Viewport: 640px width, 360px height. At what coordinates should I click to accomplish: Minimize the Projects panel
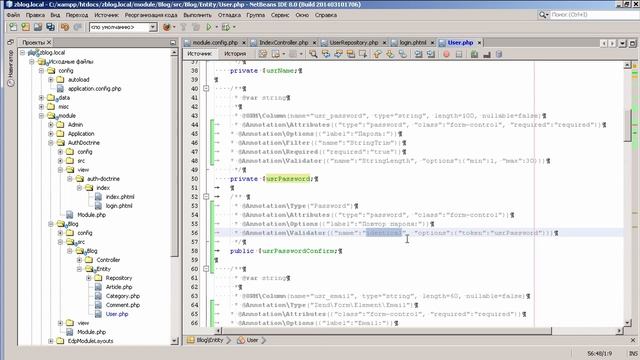(x=173, y=42)
